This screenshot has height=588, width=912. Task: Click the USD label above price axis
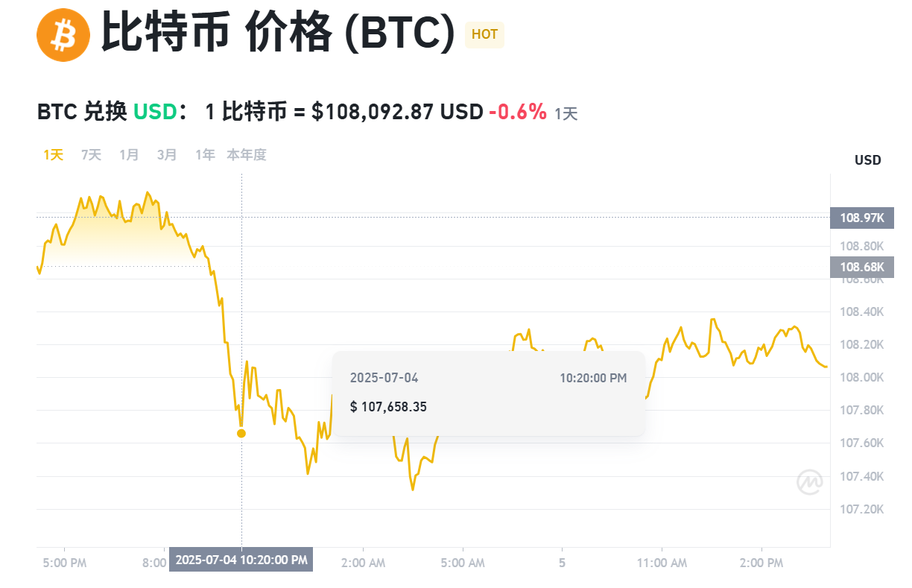(867, 160)
